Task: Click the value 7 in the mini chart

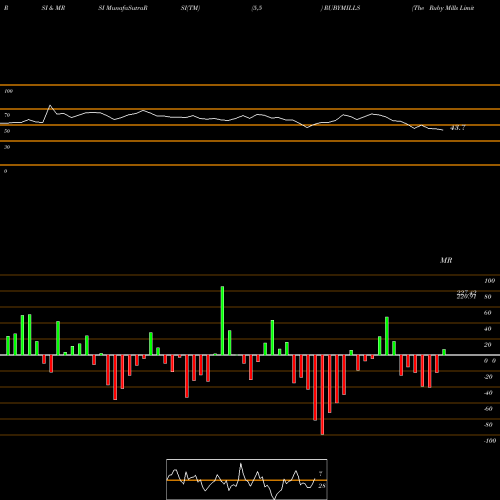Action: tap(320, 474)
